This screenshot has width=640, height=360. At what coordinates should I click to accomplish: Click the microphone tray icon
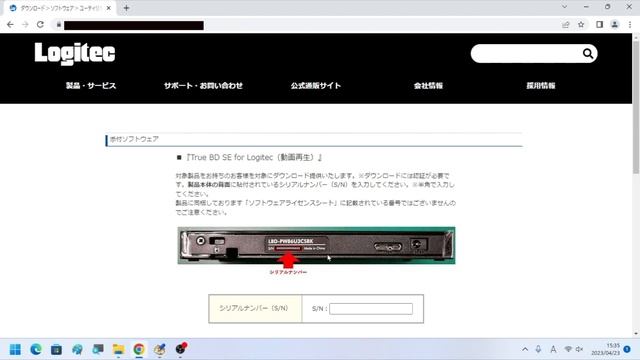(538, 349)
